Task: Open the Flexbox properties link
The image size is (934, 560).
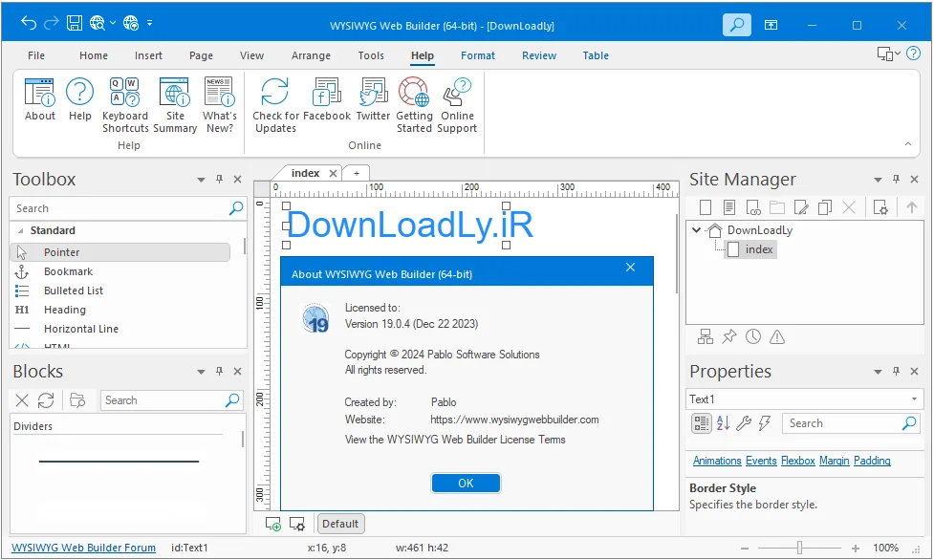Action: click(x=797, y=461)
